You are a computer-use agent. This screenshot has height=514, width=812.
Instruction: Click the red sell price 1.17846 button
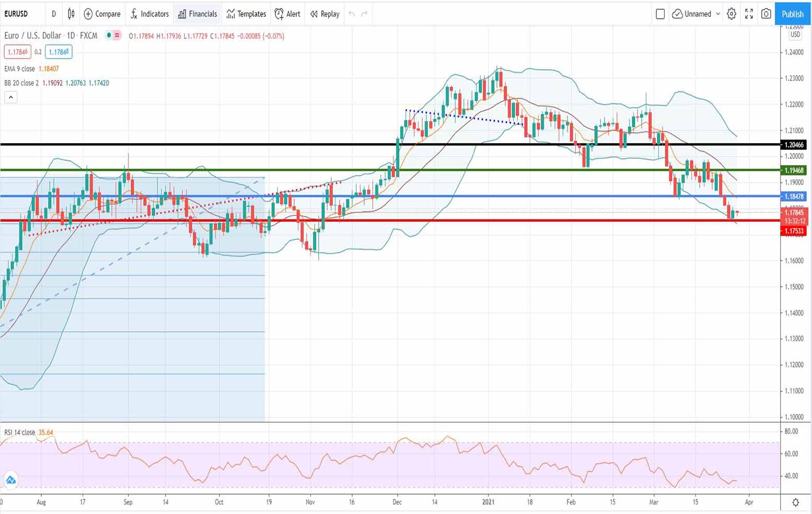coord(17,52)
